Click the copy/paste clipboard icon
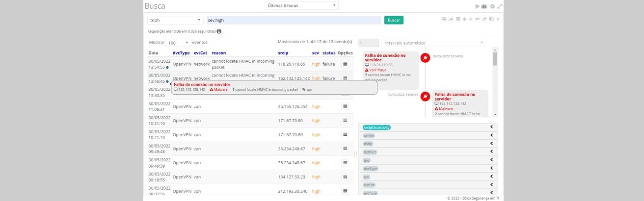The width and height of the screenshot is (644, 201). point(491,19)
